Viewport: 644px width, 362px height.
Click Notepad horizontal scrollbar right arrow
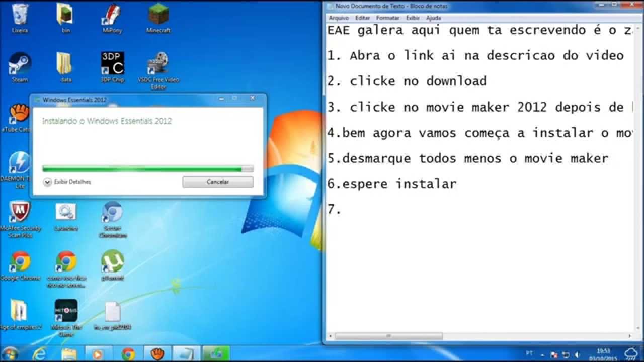[629, 336]
